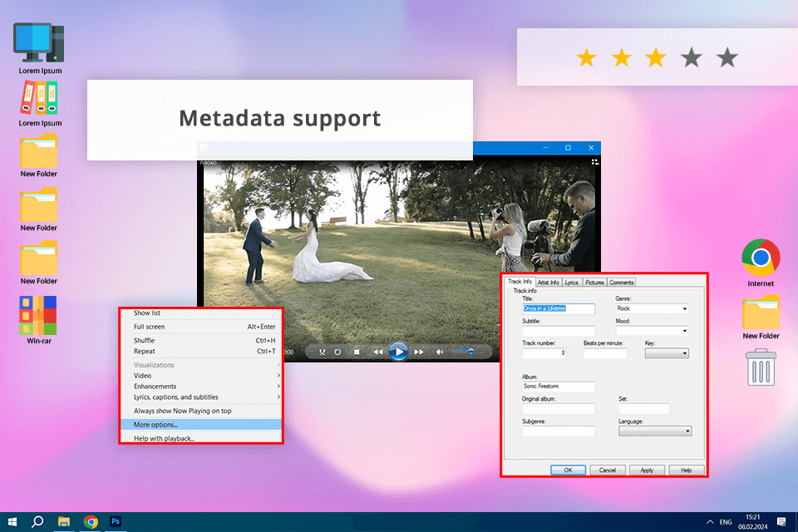Click the Subgenre input field
The width and height of the screenshot is (798, 532).
click(559, 431)
